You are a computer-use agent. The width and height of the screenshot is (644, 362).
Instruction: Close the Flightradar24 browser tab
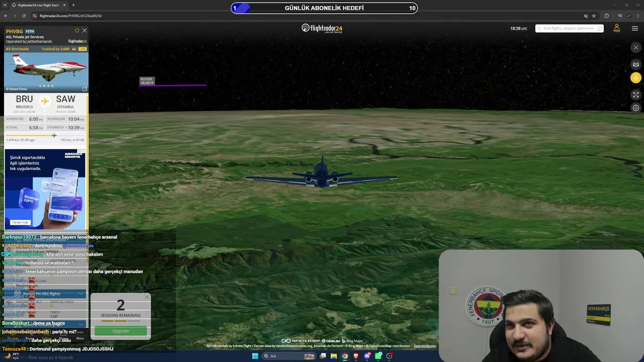64,5
